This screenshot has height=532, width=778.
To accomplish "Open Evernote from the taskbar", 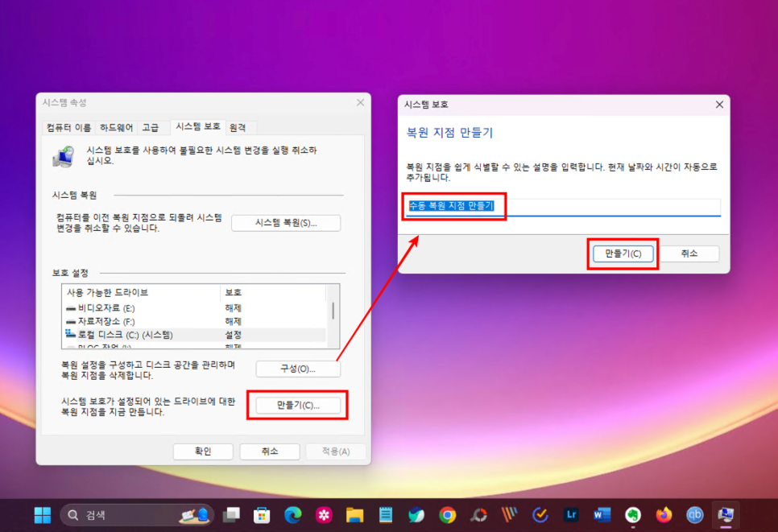I will click(x=633, y=515).
